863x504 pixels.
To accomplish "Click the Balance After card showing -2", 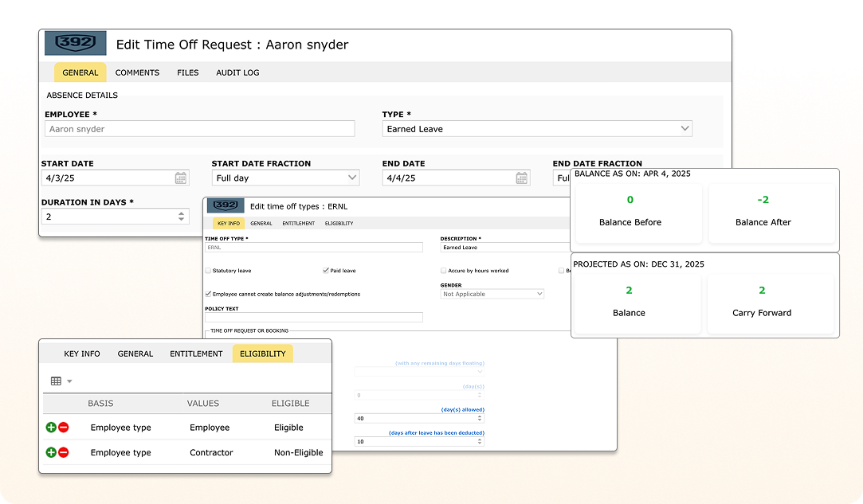I will (771, 213).
